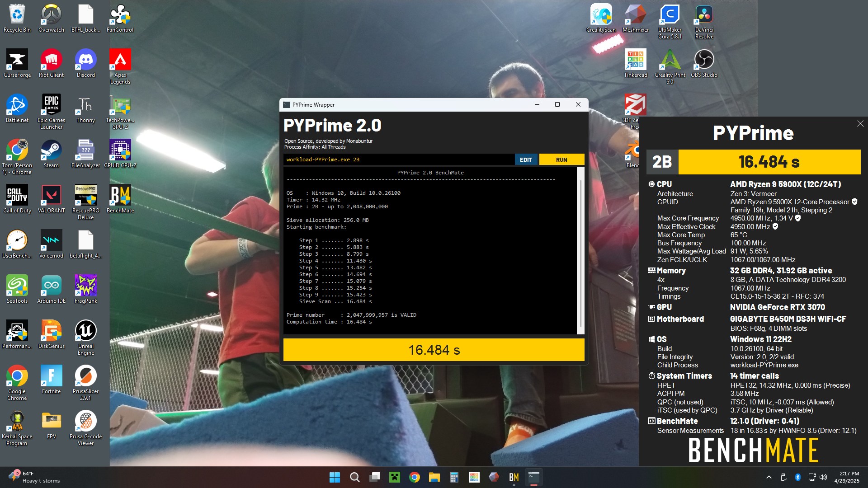The width and height of the screenshot is (868, 488).
Task: Select the CPUID CPU-Z desktop icon
Action: (120, 154)
